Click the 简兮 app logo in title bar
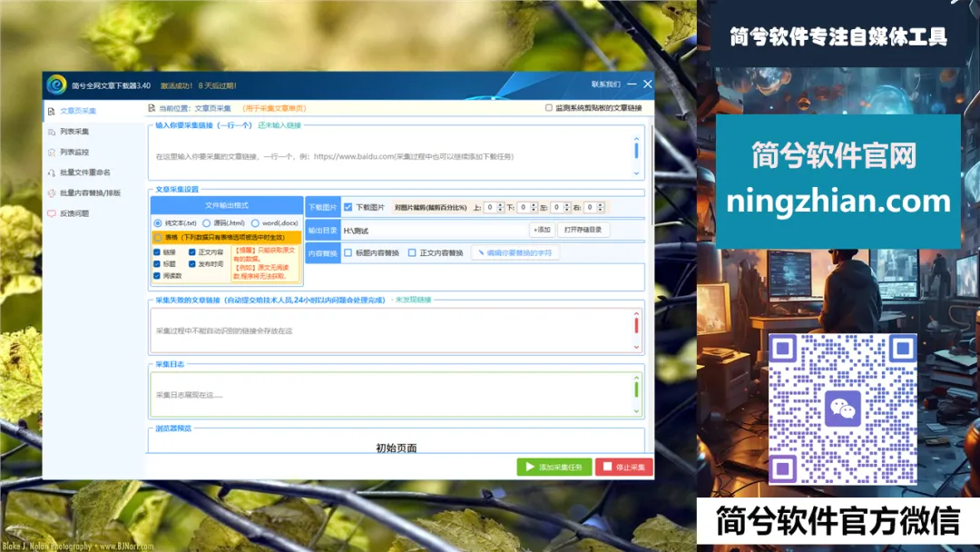The width and height of the screenshot is (980, 552). tap(56, 84)
